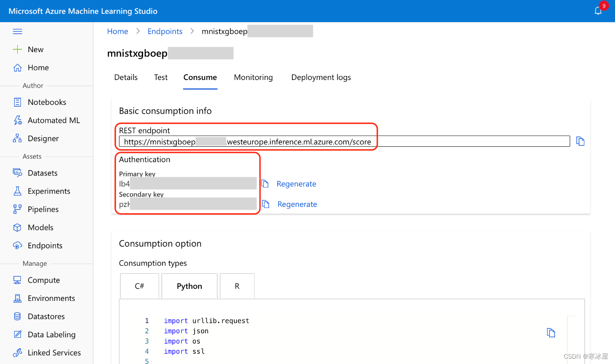
Task: Open Linked Services label in the sidebar
Action: click(x=54, y=353)
